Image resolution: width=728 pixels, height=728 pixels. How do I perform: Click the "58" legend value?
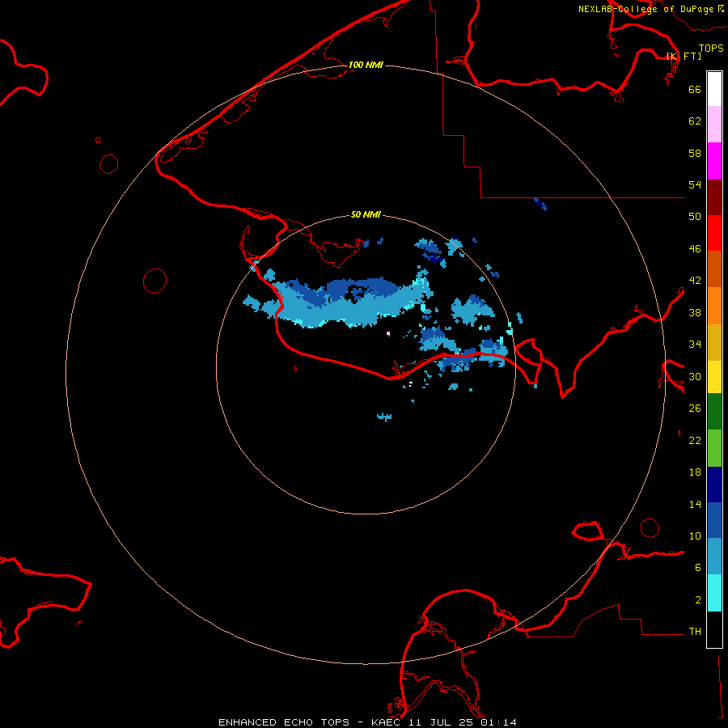pos(695,153)
